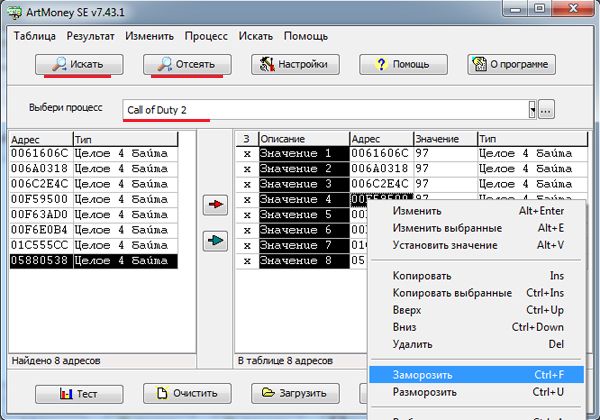Expand the process selection dropdown arrow
The width and height of the screenshot is (600, 420).
tap(532, 110)
